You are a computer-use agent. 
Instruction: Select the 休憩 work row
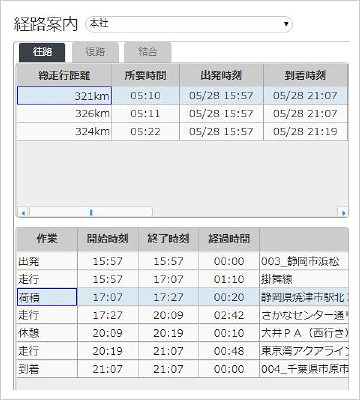coord(183,333)
